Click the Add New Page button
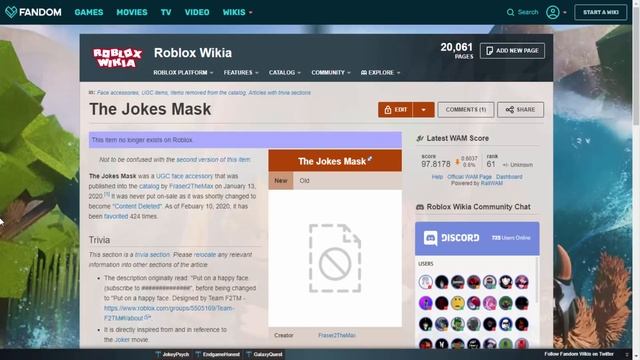The width and height of the screenshot is (640, 360). point(512,51)
